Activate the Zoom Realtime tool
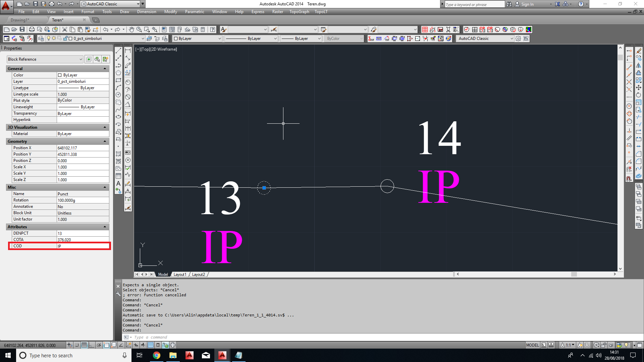This screenshot has width=644, height=362. click(138, 29)
